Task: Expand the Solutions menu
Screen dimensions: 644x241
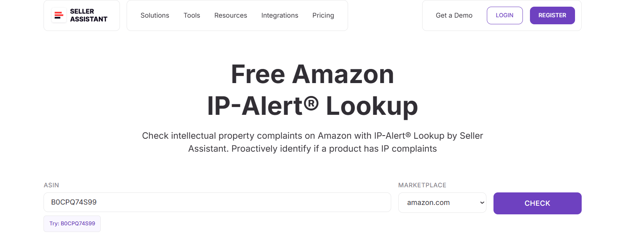Action: point(154,15)
